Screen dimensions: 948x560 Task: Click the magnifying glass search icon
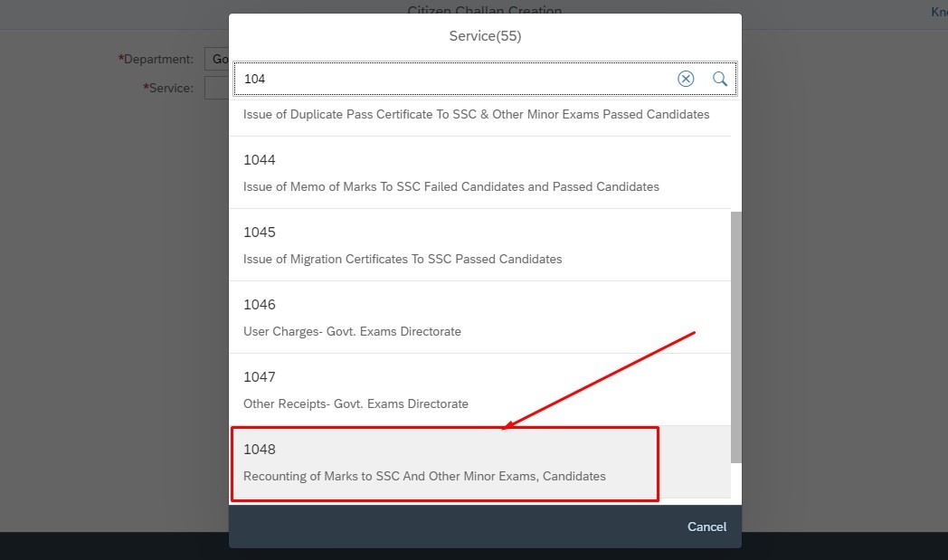[719, 79]
